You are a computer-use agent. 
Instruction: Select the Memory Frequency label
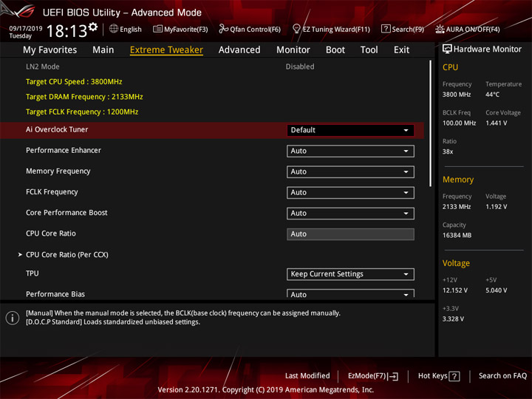tap(58, 171)
